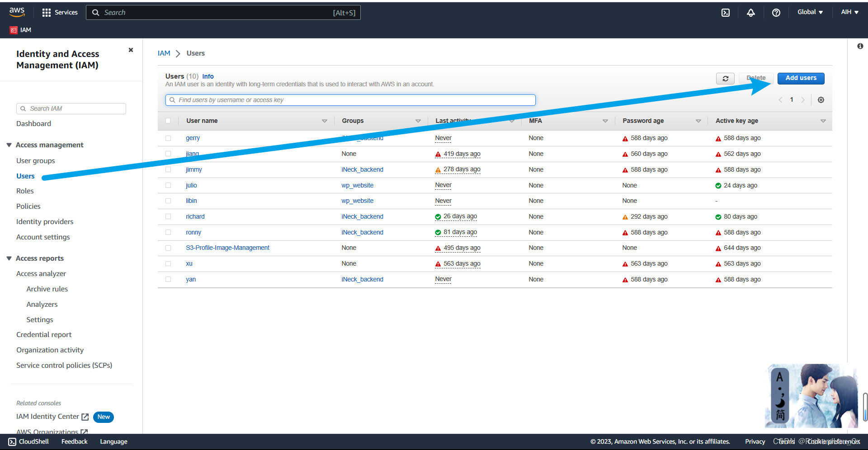This screenshot has width=868, height=450.
Task: Click the external link icon for IAM Identity Center
Action: 85,417
